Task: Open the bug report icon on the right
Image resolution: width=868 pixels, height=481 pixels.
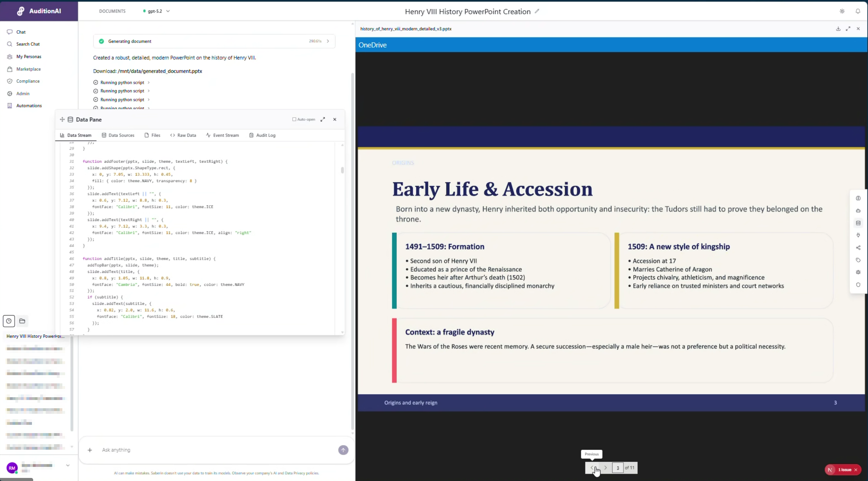Action: click(x=858, y=272)
